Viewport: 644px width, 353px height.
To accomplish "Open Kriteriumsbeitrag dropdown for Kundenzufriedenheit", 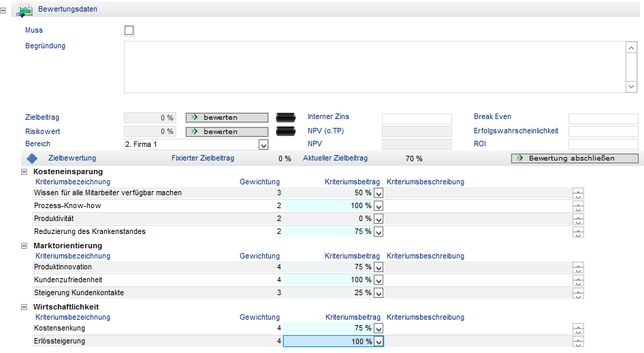I will [x=379, y=280].
